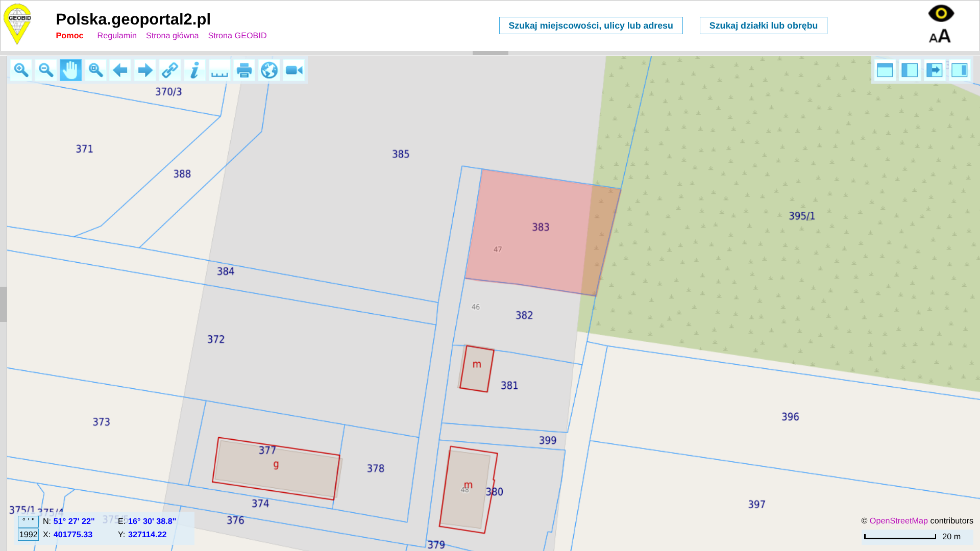Toggle degrees-minutes-seconds coordinate format

[x=28, y=521]
